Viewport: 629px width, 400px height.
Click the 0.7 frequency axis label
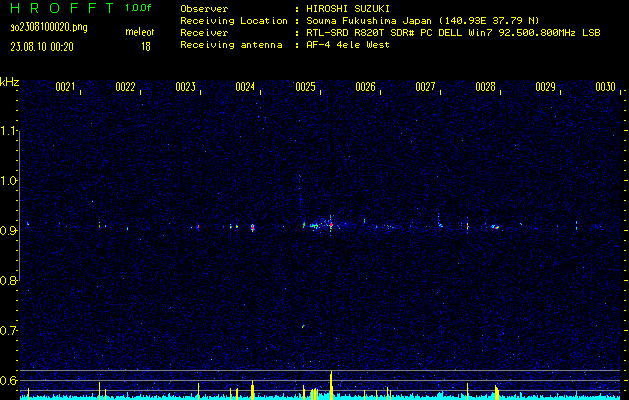coord(9,330)
